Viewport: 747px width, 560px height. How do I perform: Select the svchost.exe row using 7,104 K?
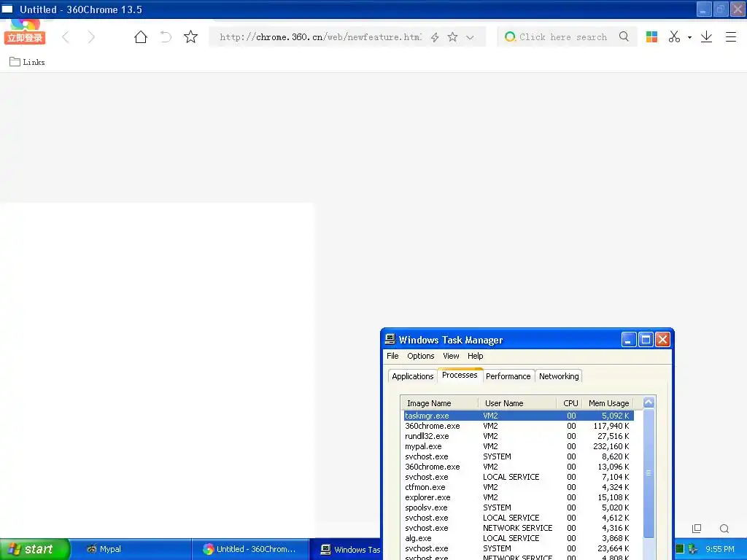click(519, 477)
